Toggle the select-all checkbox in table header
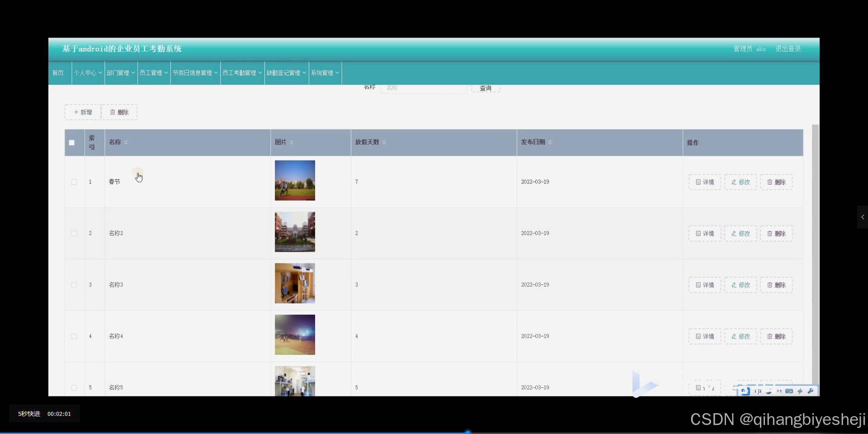This screenshot has width=868, height=434. pyautogui.click(x=71, y=142)
